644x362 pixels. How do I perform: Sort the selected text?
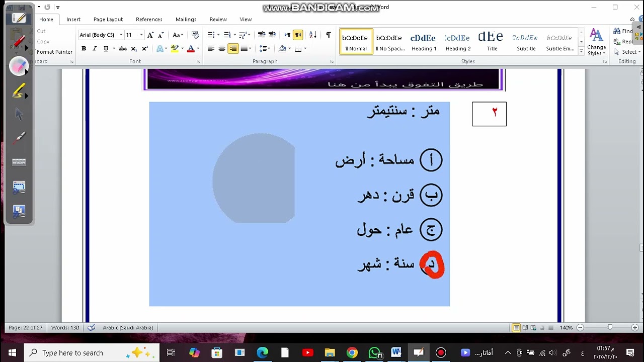[x=313, y=35]
